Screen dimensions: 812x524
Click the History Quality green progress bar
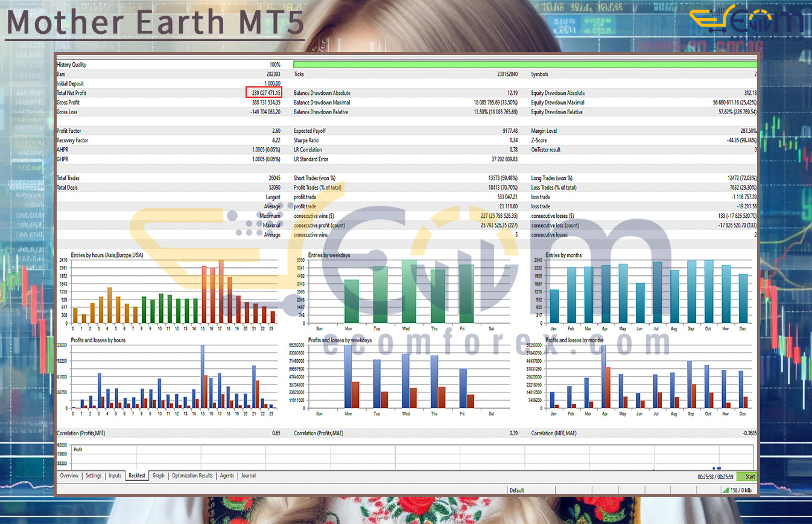[525, 65]
